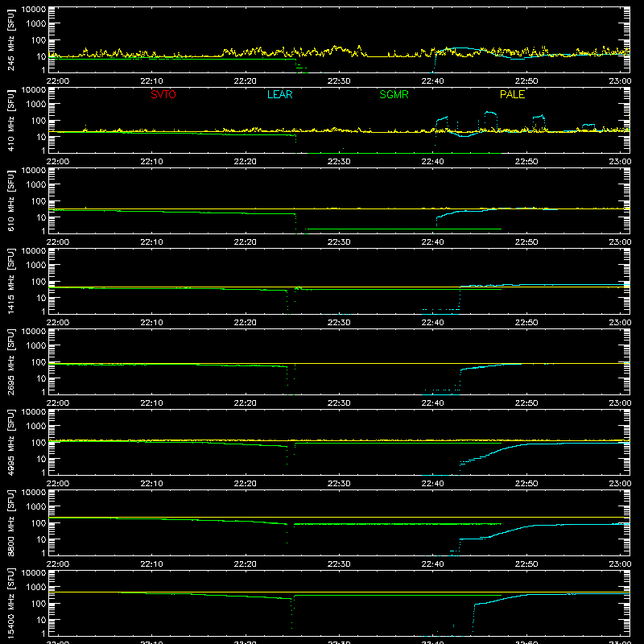Click the 410 MHz [SFU] axis title
This screenshot has height=644, width=644.
point(10,120)
